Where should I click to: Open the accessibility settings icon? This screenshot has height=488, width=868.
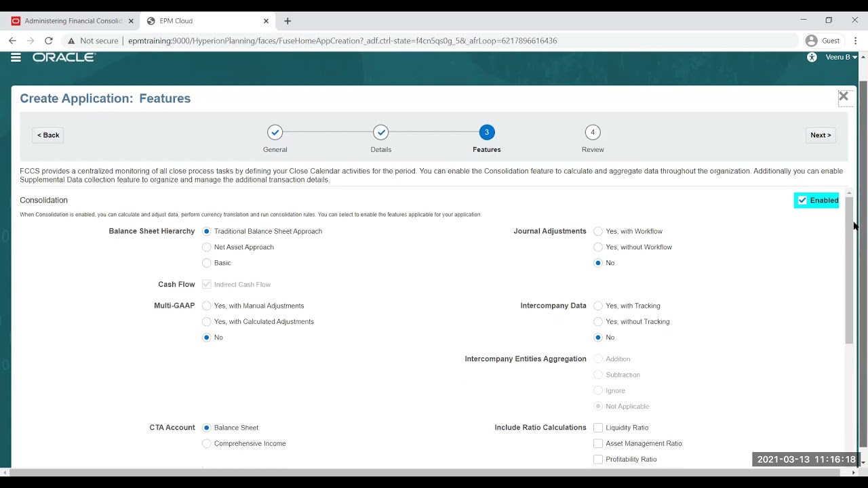[812, 58]
